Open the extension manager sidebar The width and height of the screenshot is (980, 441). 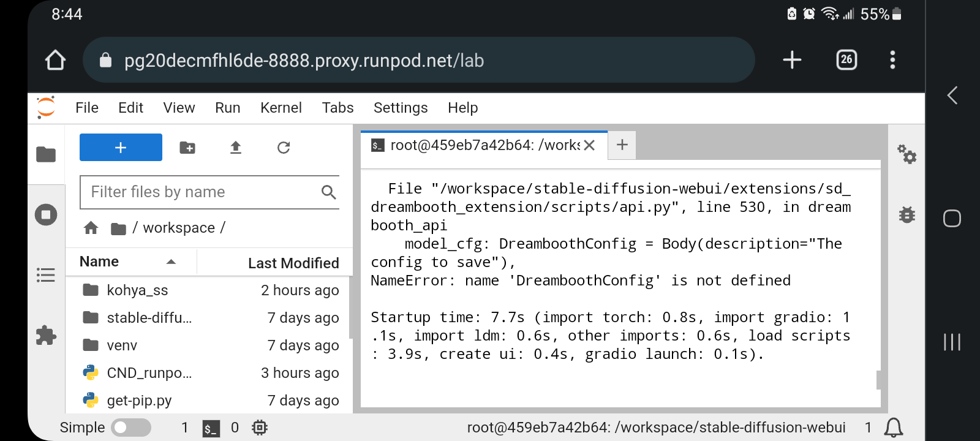[x=47, y=335]
